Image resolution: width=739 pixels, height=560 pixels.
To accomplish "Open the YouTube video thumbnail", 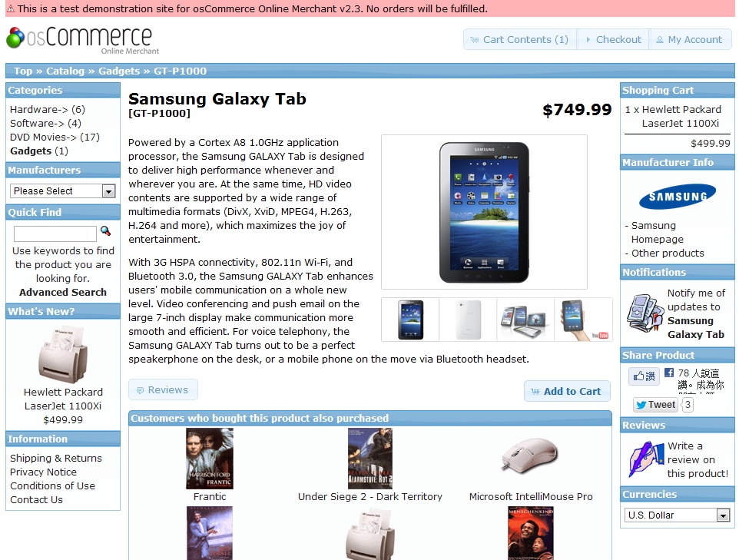I will (584, 320).
